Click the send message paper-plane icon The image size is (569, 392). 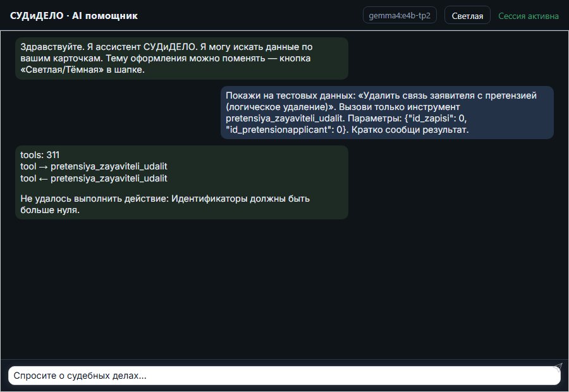coord(558,367)
